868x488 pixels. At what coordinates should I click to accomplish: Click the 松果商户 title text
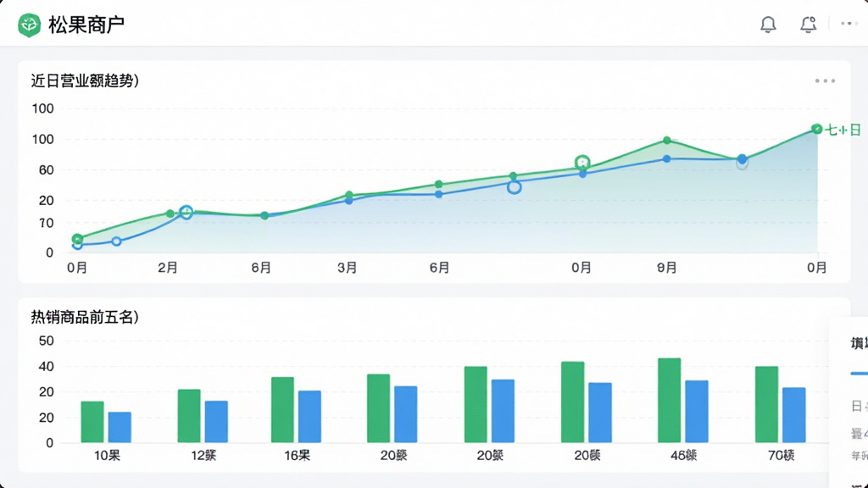(86, 25)
